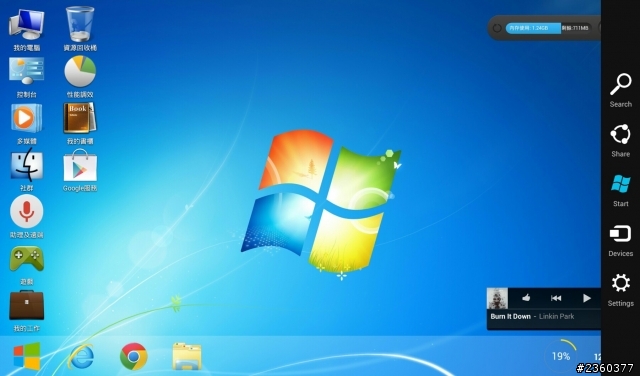Click the refresh circle in memory widget
This screenshot has height=376, width=640.
[x=497, y=28]
